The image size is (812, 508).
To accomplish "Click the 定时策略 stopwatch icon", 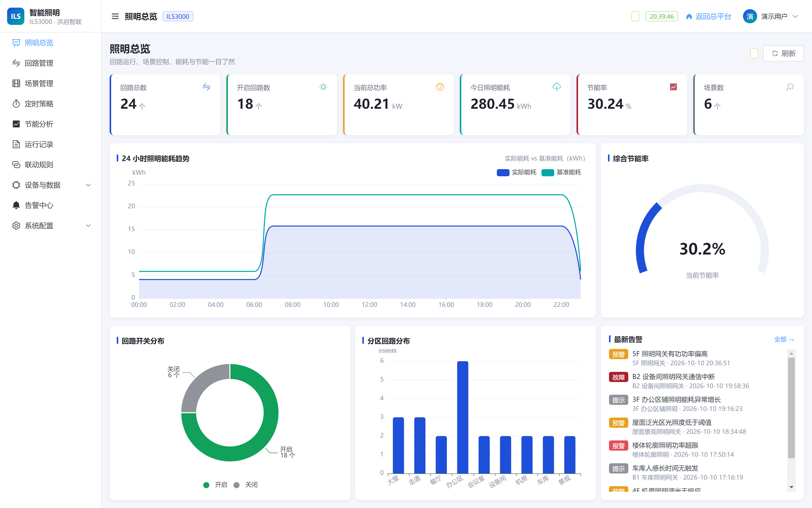I will point(16,104).
